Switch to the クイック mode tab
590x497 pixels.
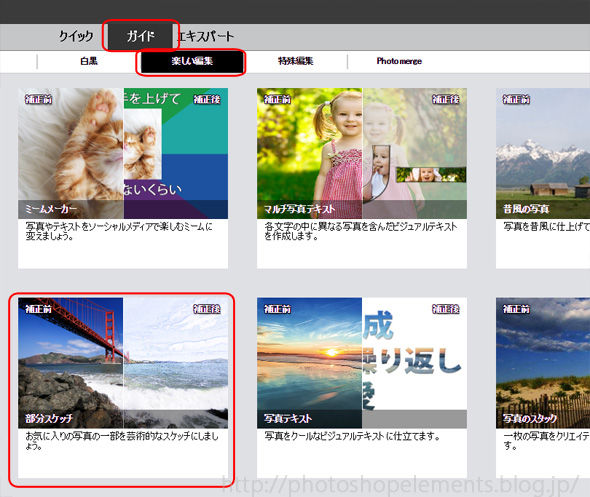click(75, 36)
